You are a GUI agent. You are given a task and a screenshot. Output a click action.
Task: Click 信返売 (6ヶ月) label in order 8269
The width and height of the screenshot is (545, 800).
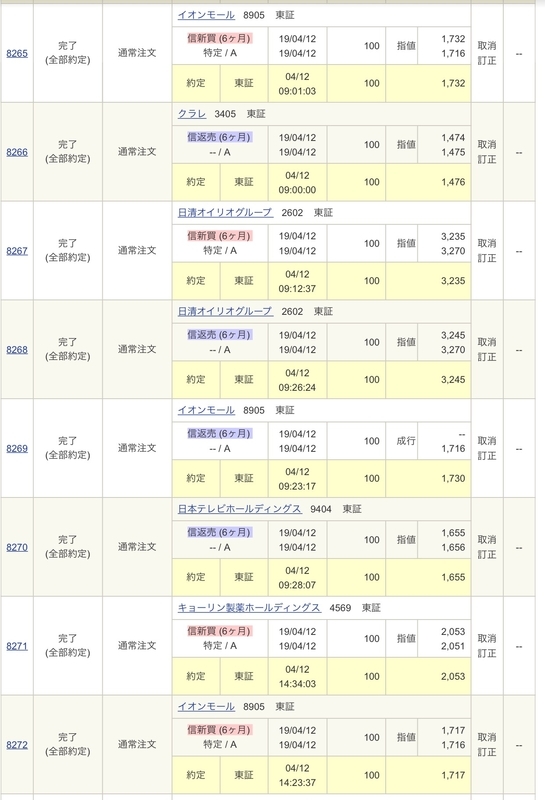coord(219,434)
